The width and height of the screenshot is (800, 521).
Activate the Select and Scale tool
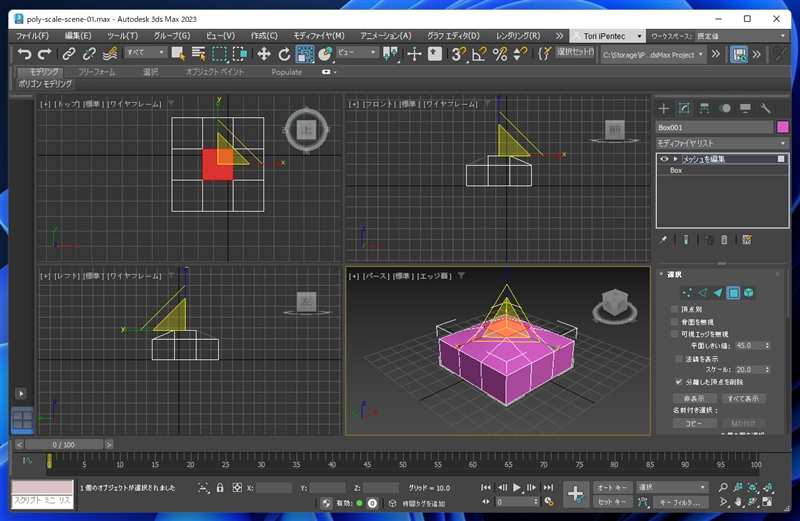coord(305,54)
